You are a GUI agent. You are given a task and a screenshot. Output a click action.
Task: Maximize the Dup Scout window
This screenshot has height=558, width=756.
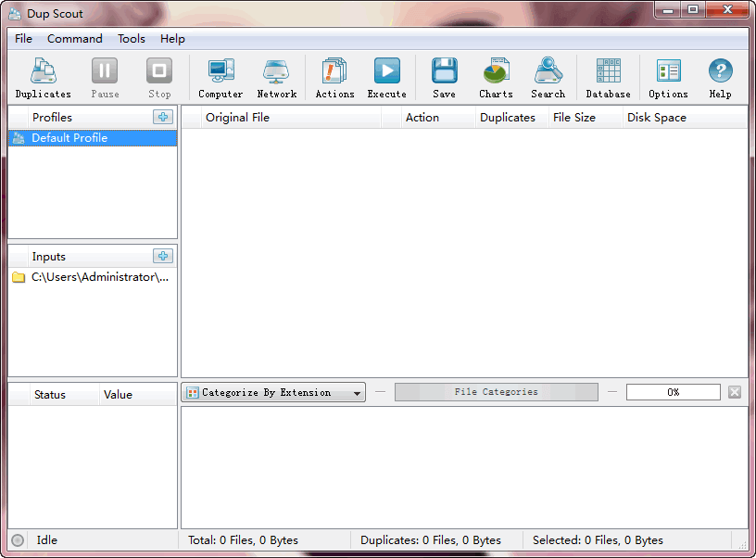coord(693,9)
